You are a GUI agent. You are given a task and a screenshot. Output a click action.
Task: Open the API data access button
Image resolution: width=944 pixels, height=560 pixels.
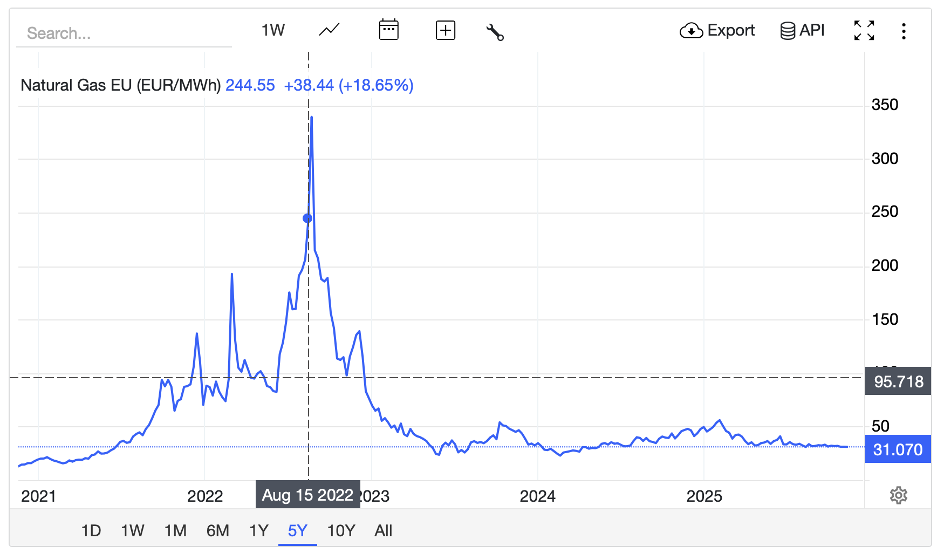coord(803,30)
